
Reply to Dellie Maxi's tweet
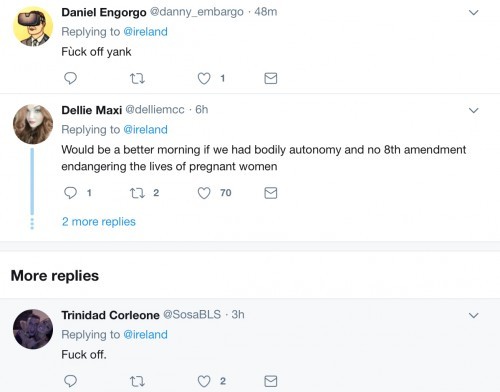coord(70,193)
